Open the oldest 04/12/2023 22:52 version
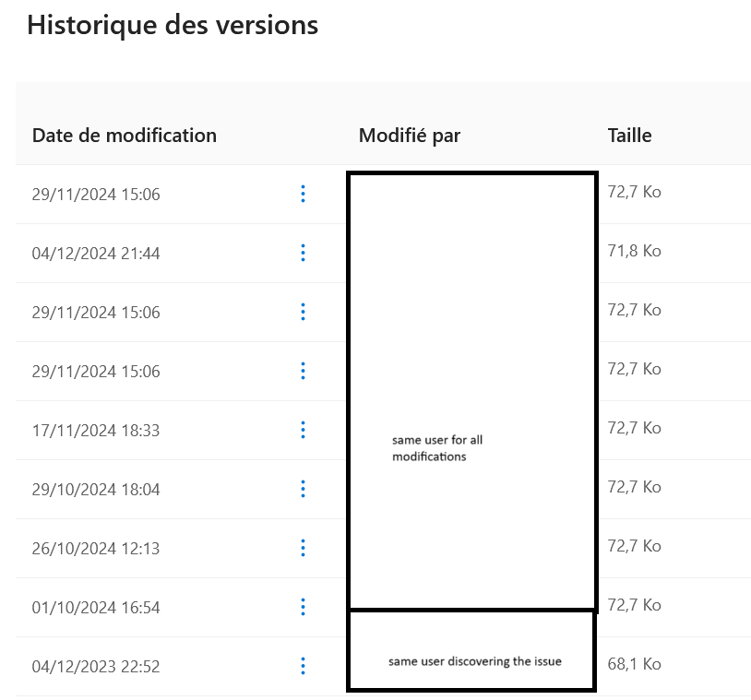Image resolution: width=751 pixels, height=700 pixels. coord(96,667)
